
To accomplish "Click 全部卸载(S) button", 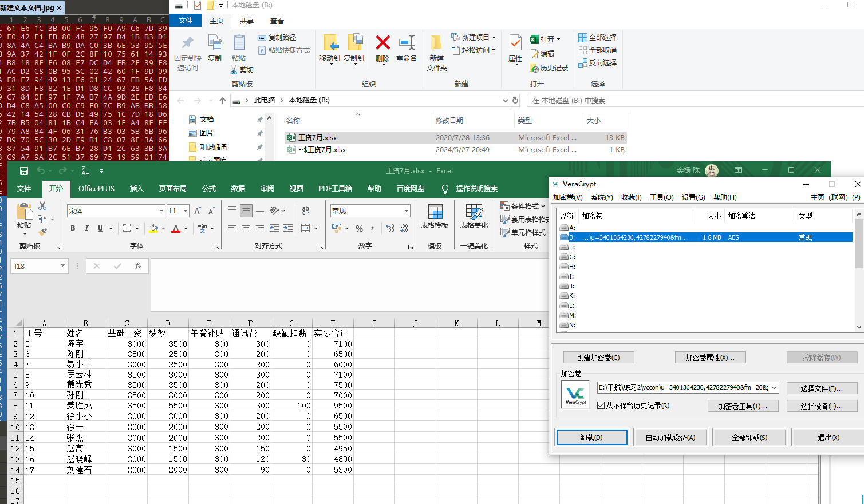I will (749, 438).
